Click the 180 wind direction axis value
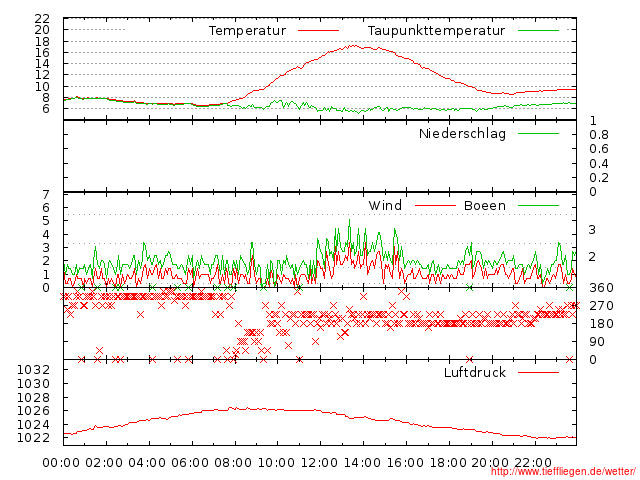 pos(601,324)
